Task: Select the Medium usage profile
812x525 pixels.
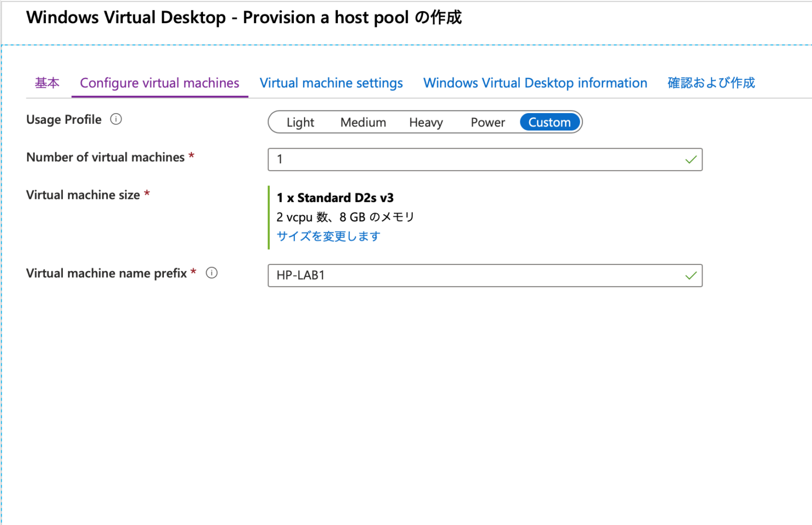Action: [363, 122]
